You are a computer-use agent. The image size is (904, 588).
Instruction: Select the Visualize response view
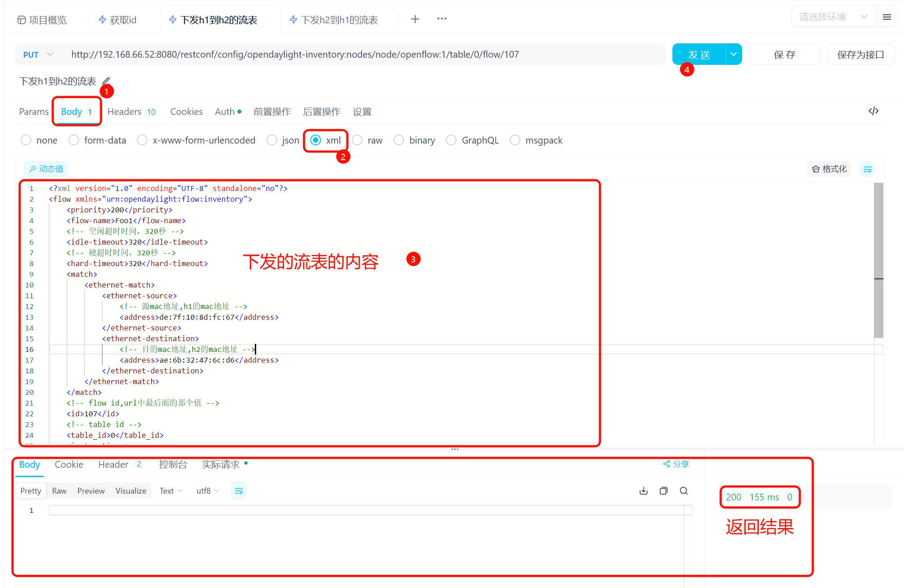(131, 491)
